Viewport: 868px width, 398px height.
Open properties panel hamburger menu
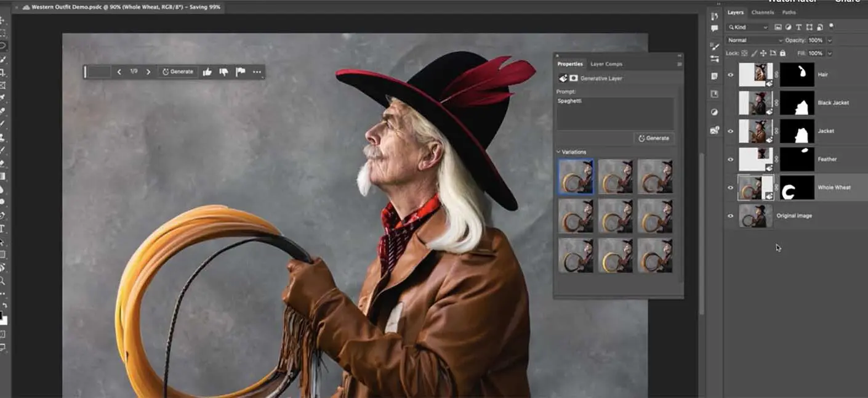679,64
